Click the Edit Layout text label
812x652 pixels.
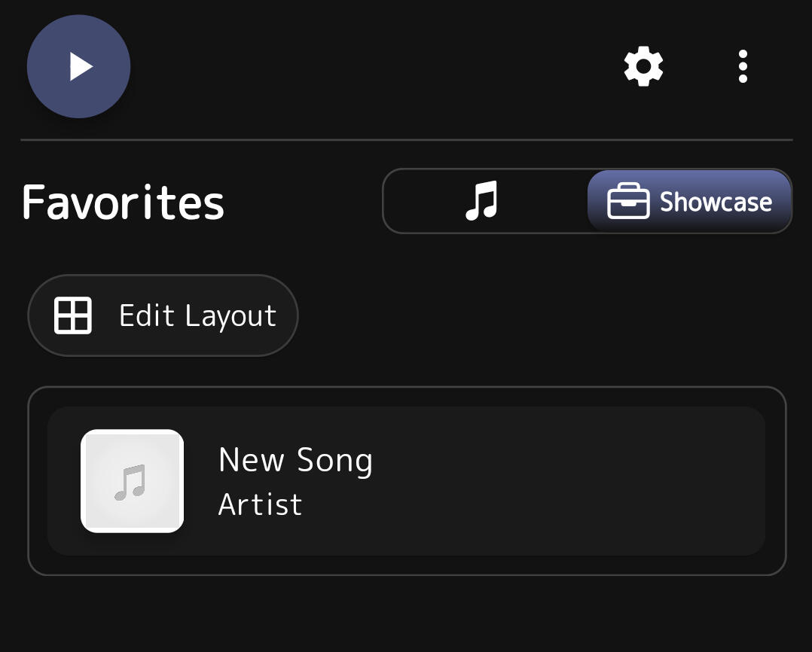(197, 315)
